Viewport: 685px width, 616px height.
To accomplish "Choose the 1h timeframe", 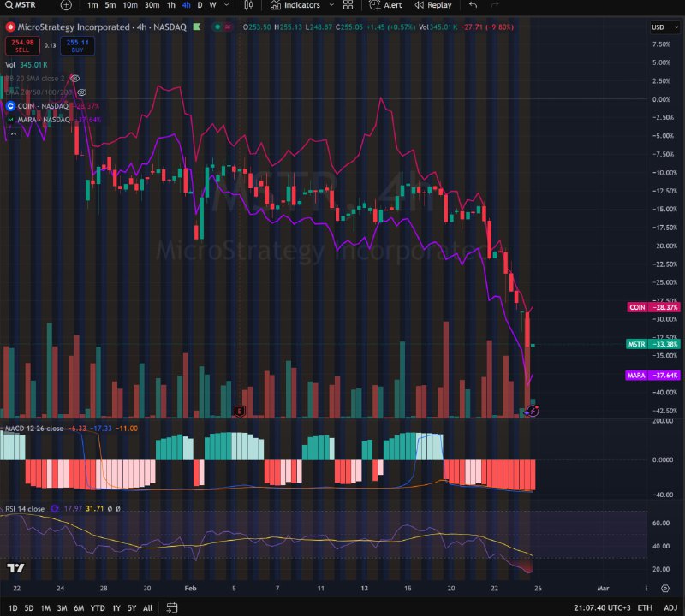I will [170, 5].
